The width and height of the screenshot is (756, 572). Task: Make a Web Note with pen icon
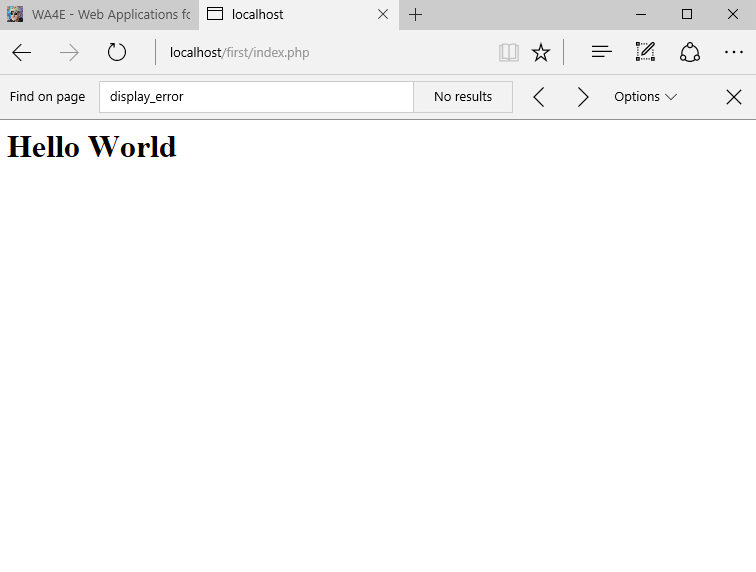[645, 52]
